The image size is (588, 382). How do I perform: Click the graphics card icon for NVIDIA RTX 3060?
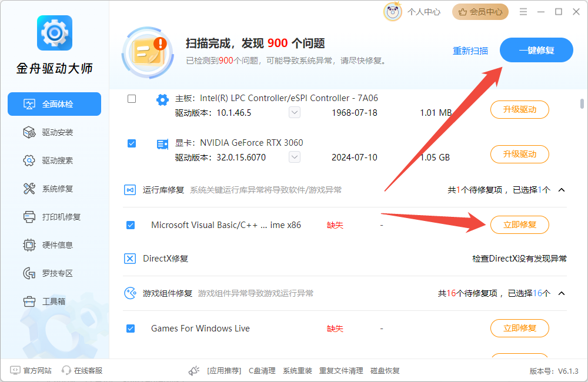pyautogui.click(x=162, y=145)
